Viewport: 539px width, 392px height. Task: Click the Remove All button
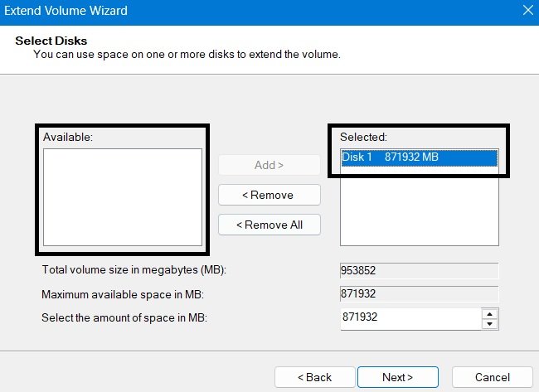pos(269,225)
